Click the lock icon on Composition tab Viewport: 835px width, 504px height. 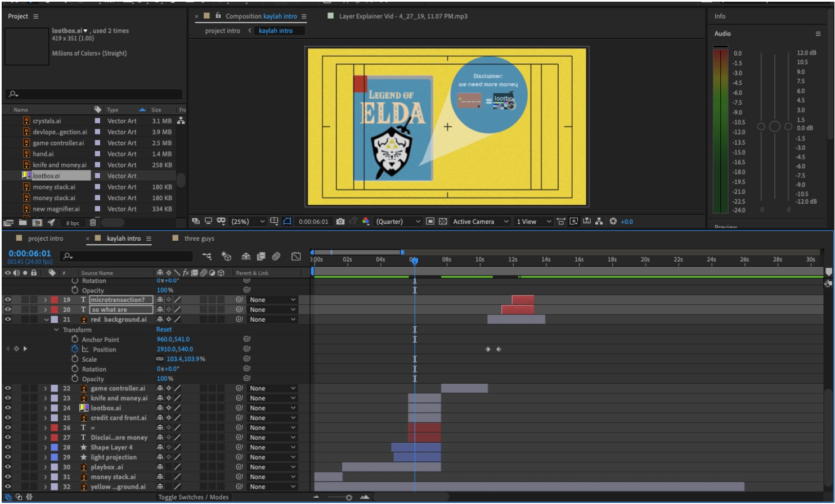coord(218,16)
